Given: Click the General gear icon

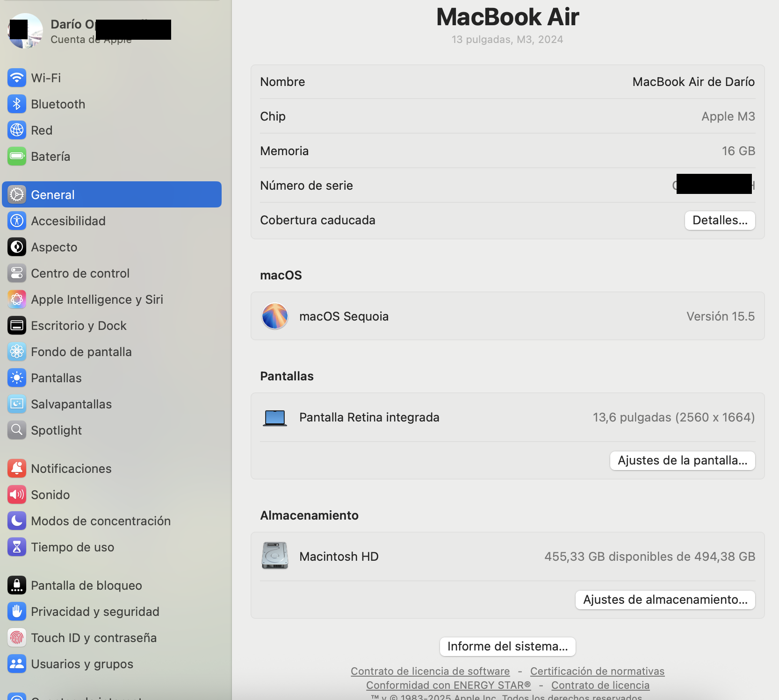Looking at the screenshot, I should (17, 194).
